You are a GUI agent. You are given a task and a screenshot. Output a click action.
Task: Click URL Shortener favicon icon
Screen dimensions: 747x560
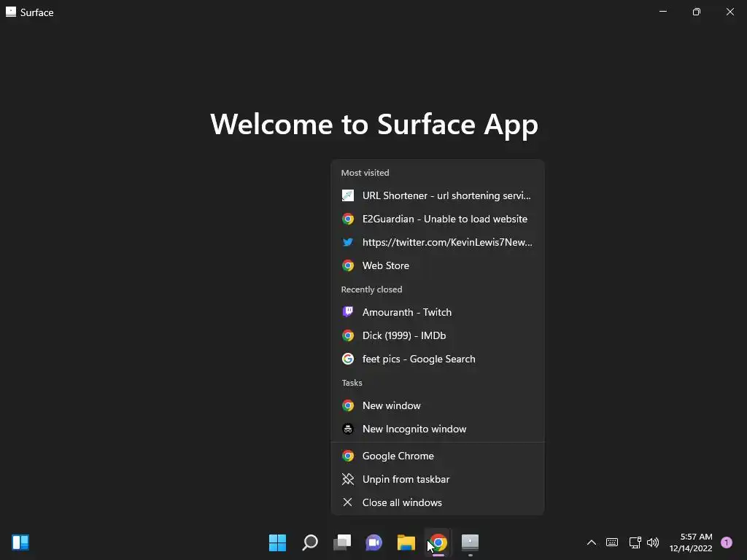point(348,195)
